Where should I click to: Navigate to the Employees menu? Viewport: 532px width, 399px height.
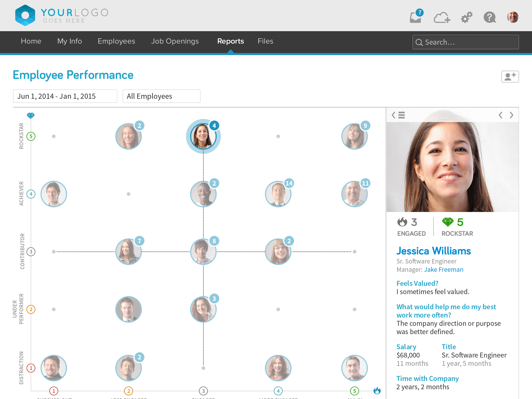click(116, 41)
